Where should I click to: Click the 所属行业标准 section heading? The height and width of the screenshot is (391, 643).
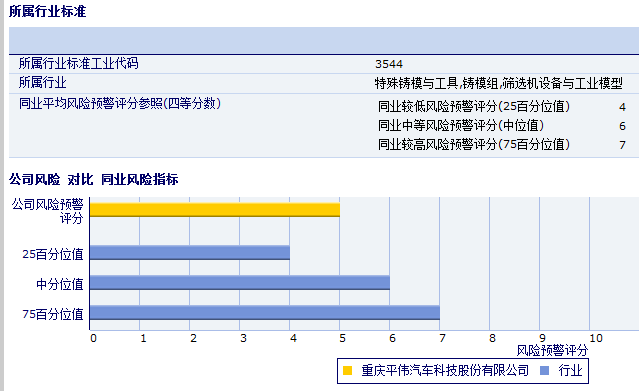click(x=48, y=11)
